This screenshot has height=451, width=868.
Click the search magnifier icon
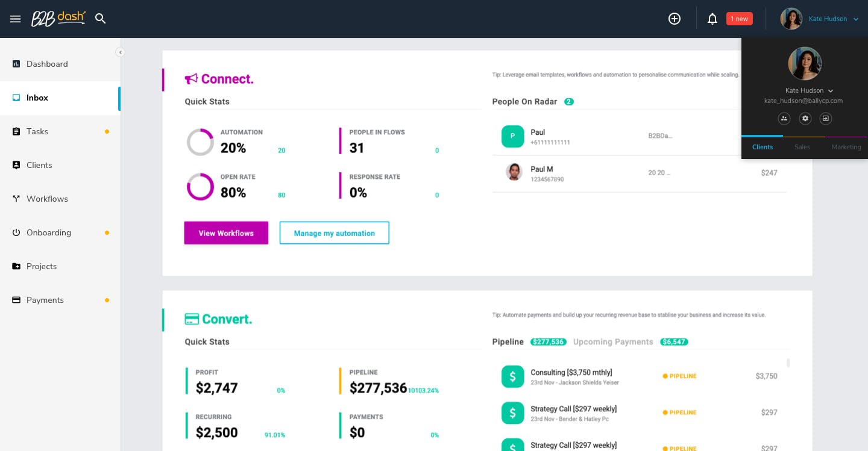pos(101,19)
